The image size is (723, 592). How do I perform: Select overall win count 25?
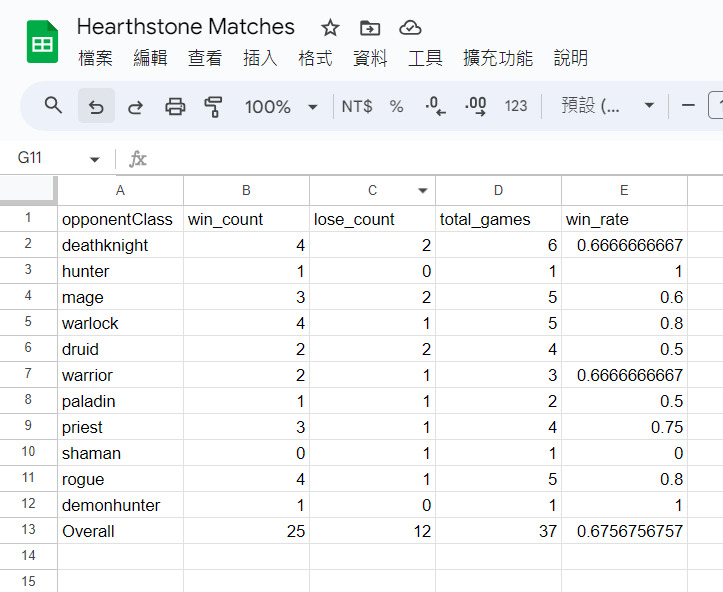[246, 531]
